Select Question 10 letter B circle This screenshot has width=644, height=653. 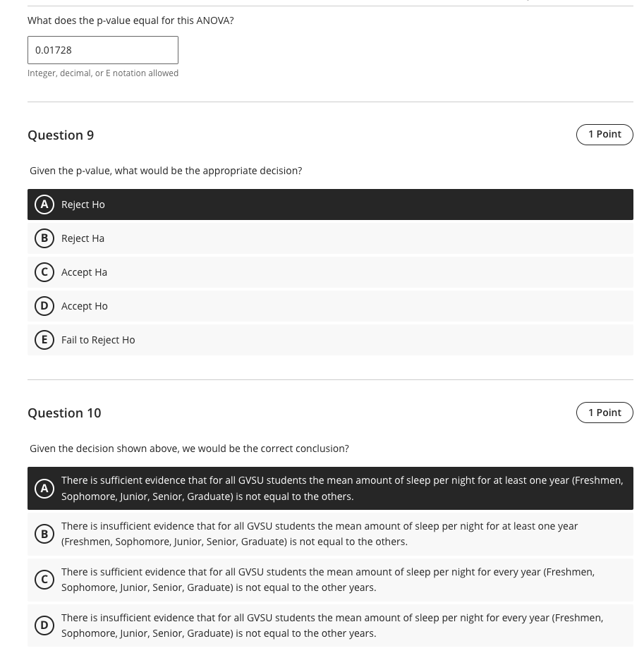coord(44,534)
